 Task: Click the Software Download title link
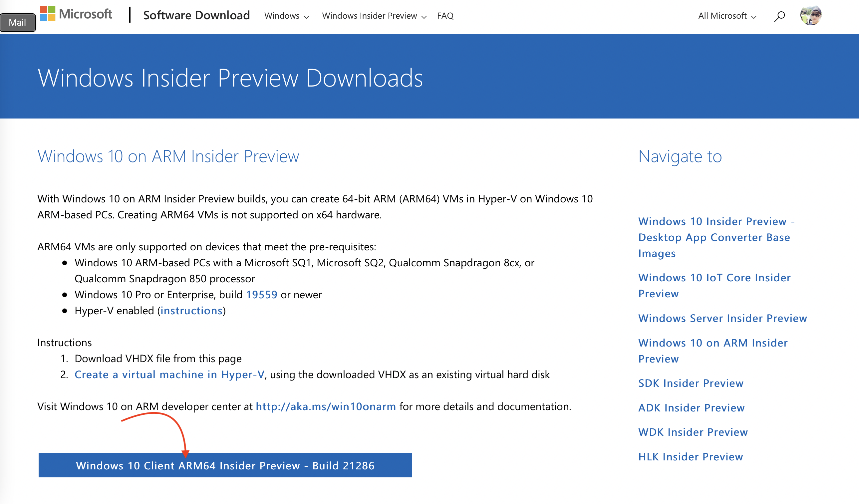(x=196, y=15)
